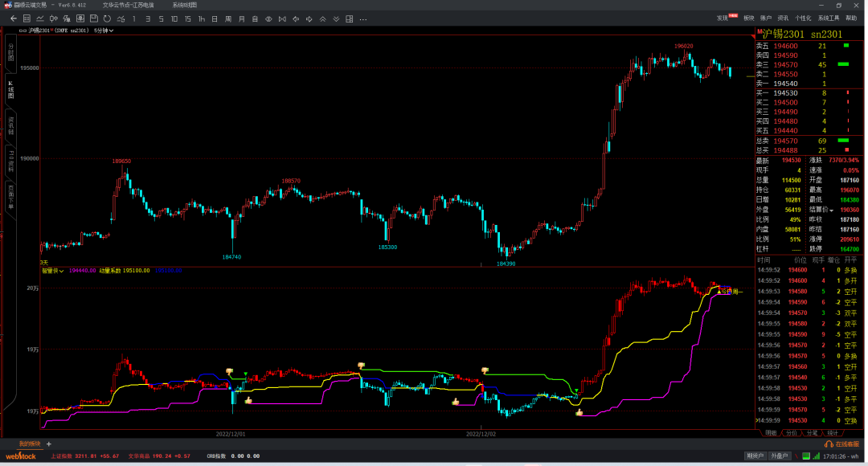Screen dimensions: 868x466
Task: Open the 系统工具 menu
Action: (x=829, y=18)
